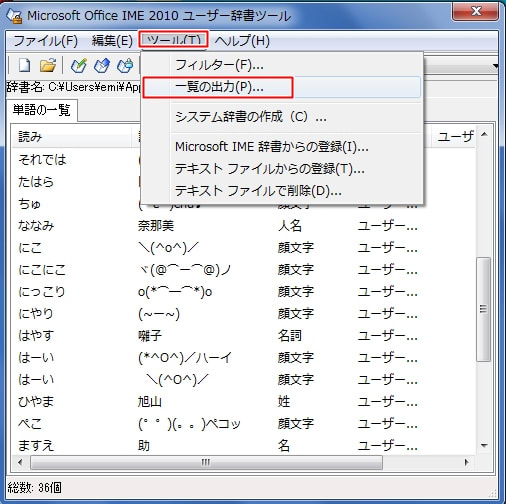
Task: Click the word 旭山
Action: (150, 402)
